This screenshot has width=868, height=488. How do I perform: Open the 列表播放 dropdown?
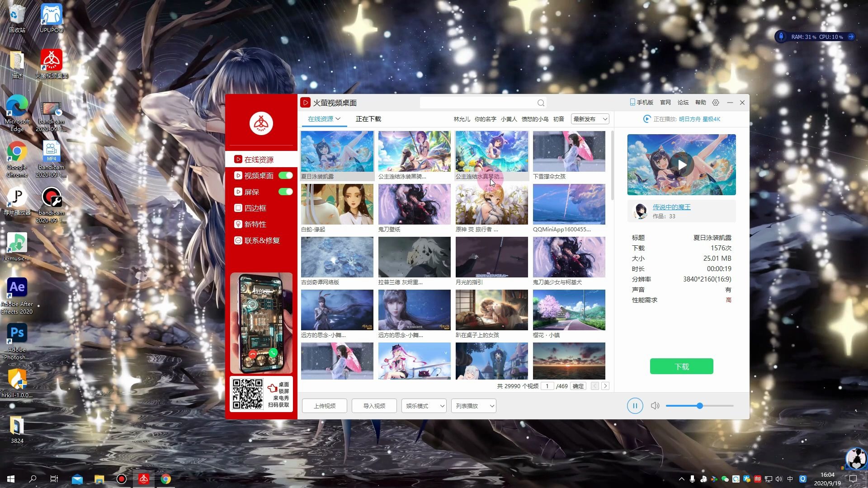[x=474, y=406]
